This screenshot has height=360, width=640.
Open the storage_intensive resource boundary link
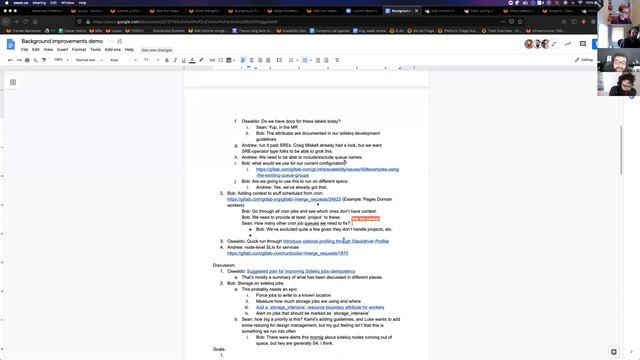coord(320,307)
